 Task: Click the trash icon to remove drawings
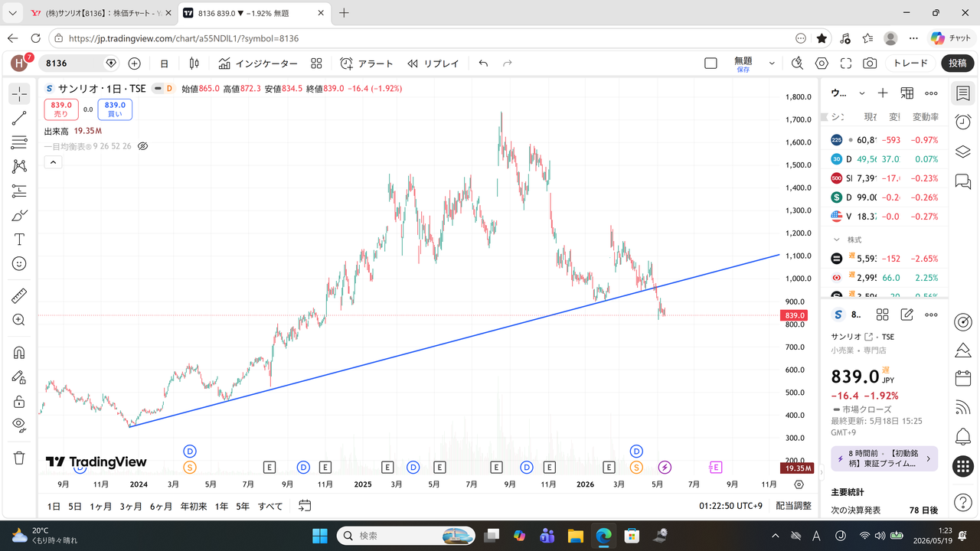[x=19, y=458]
